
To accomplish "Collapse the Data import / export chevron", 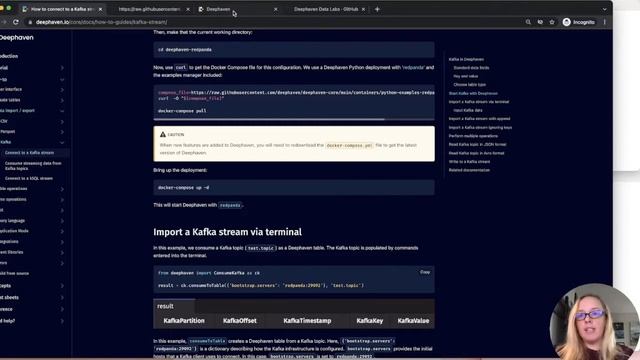I will coord(62,111).
